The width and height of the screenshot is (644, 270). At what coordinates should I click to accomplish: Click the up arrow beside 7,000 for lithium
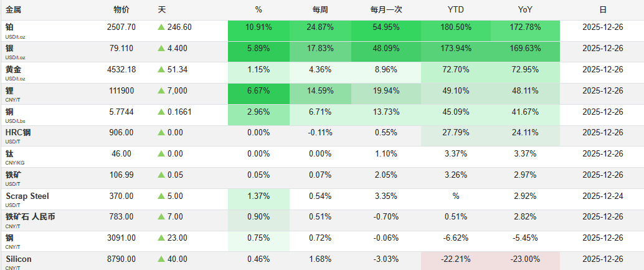161,91
